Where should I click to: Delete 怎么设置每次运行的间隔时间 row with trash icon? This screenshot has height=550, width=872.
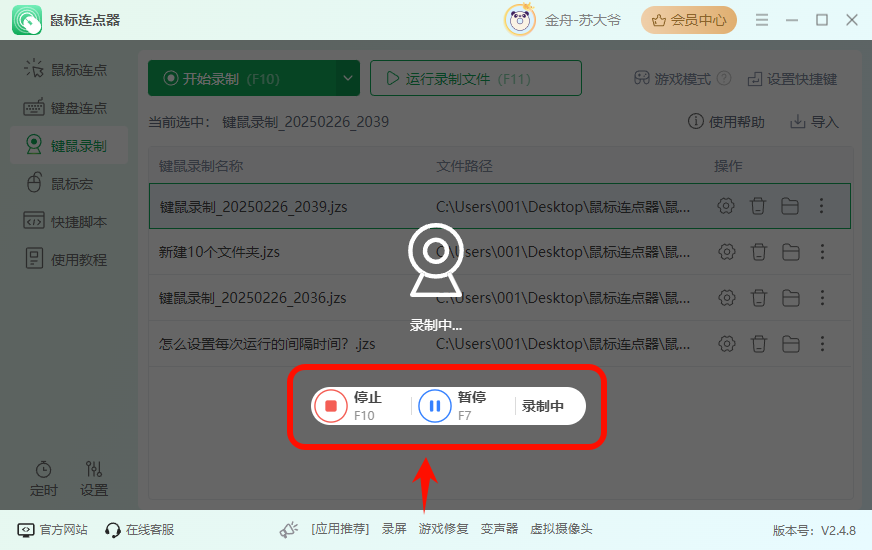[759, 344]
